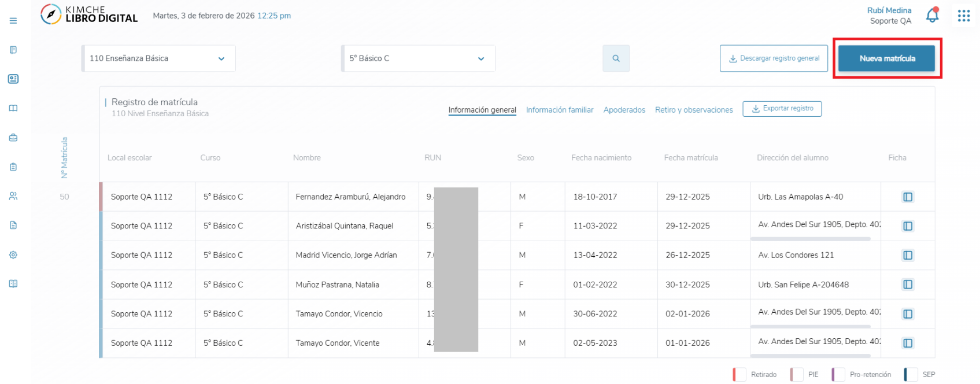Switch to Información general tab
This screenshot has height=384, width=980.
pyautogui.click(x=482, y=110)
